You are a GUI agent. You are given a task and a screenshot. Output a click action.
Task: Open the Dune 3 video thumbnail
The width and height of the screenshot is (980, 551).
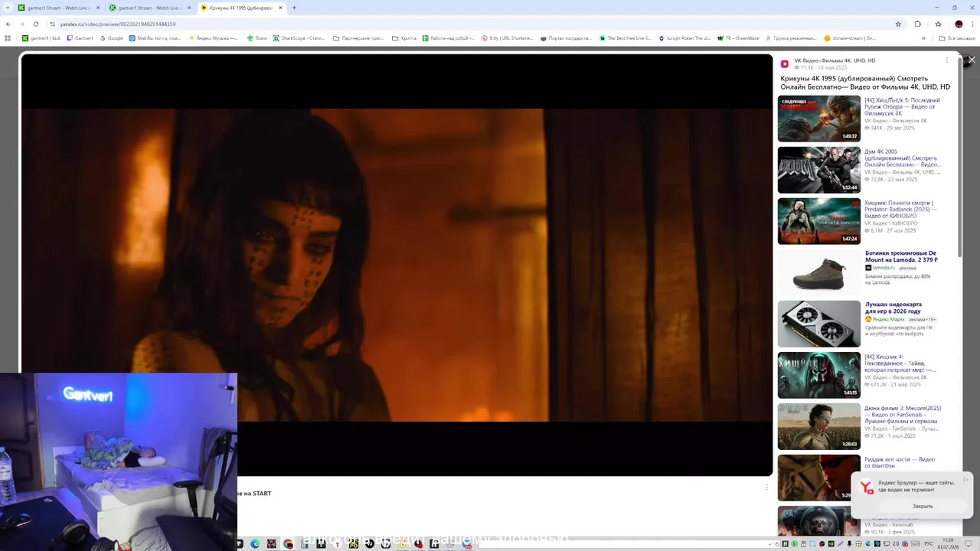point(818,426)
